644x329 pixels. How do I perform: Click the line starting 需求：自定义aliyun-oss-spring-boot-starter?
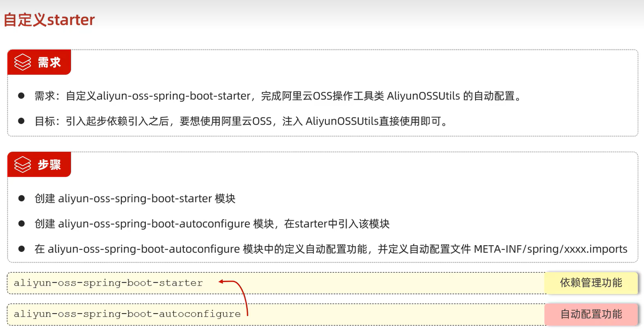278,96
